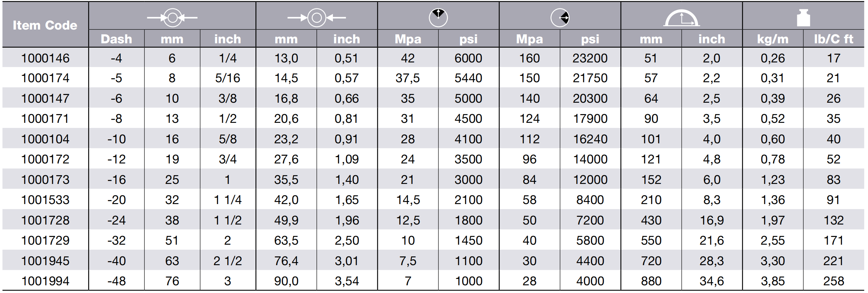Click the 880 mm bend radius cell
The width and height of the screenshot is (868, 293).
[651, 281]
